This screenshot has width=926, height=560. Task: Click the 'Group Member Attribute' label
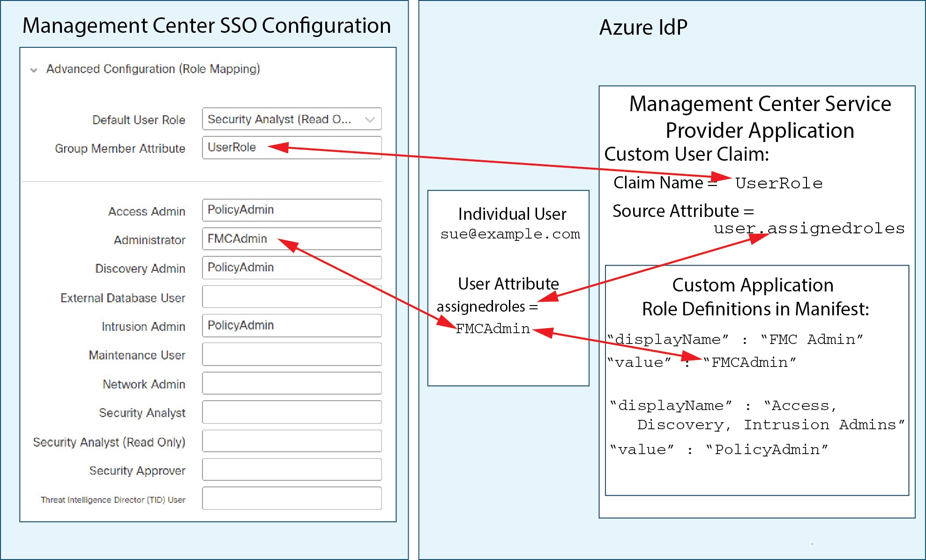(x=120, y=149)
